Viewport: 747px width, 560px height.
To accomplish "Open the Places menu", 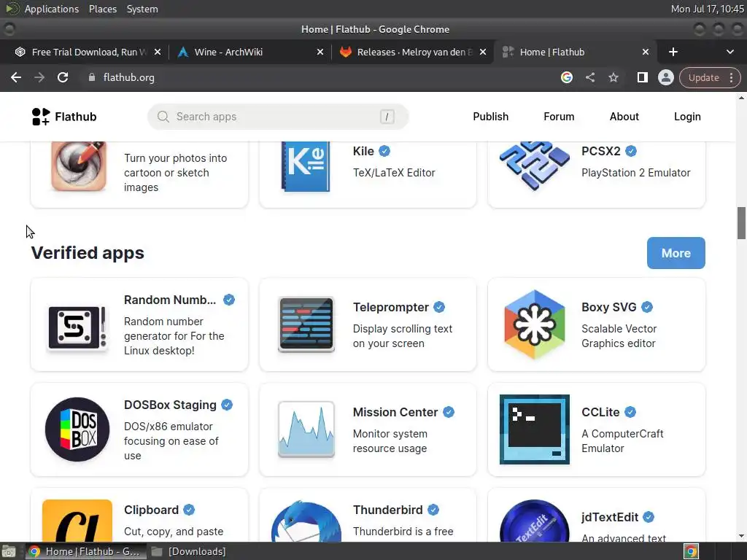I will point(103,9).
